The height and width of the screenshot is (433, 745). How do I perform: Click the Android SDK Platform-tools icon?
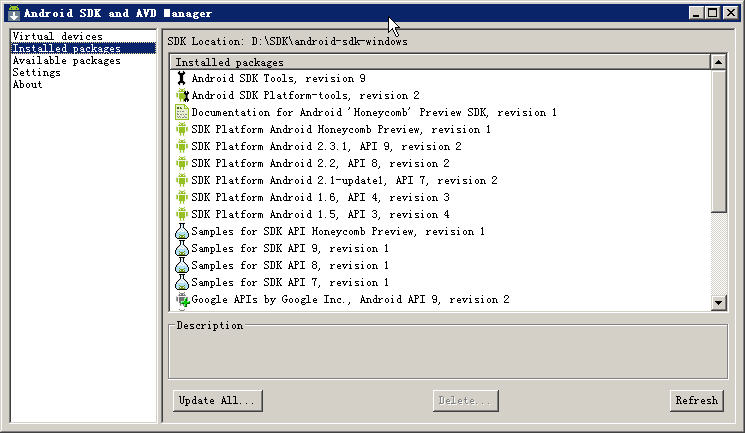tap(182, 95)
